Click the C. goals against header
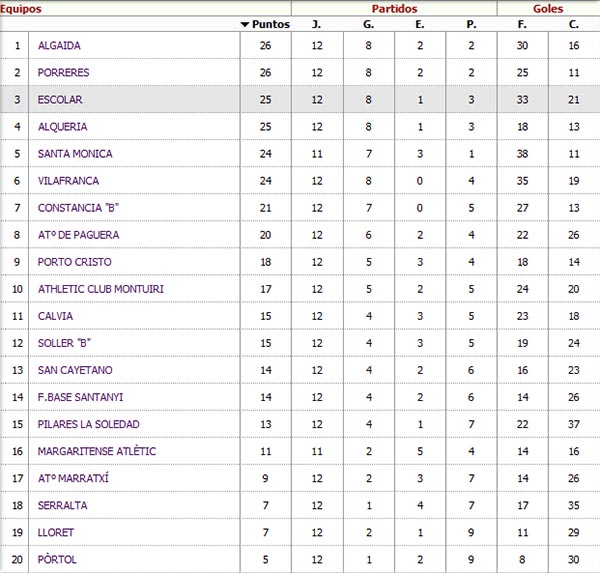The image size is (600, 573). coord(573,24)
